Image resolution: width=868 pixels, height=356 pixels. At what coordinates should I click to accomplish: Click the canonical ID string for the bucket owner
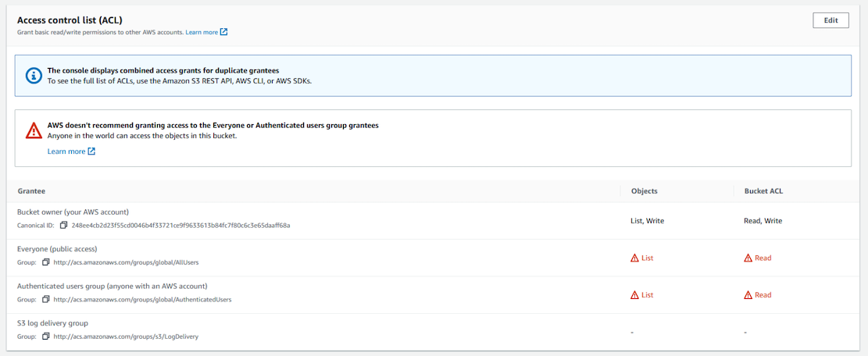coord(180,226)
